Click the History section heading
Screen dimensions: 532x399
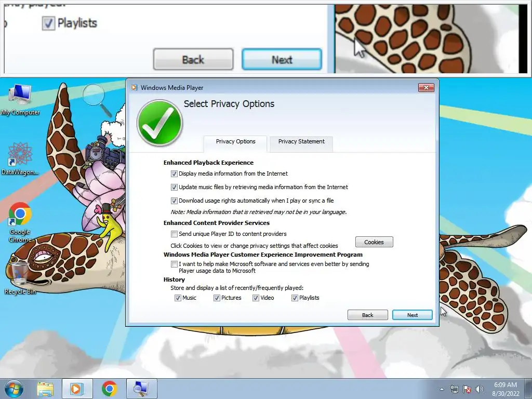174,280
